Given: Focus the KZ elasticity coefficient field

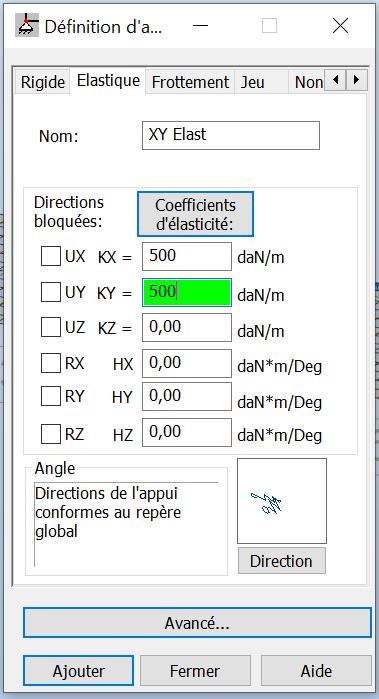Looking at the screenshot, I should click(187, 328).
